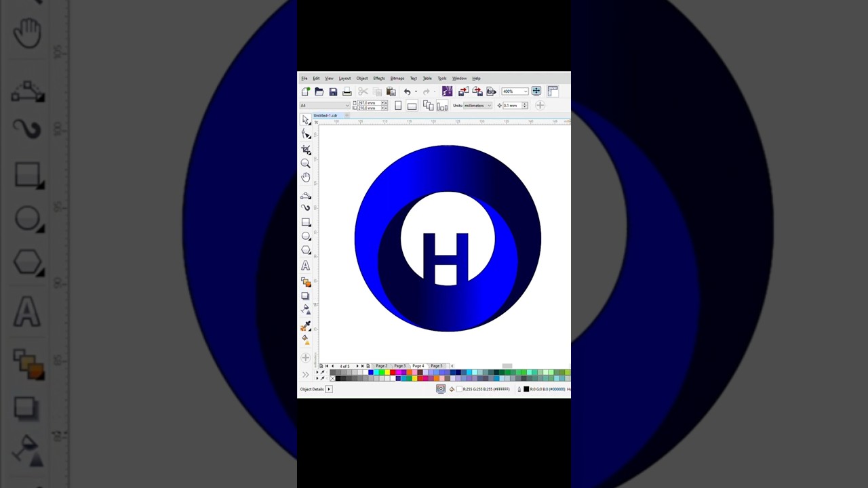Set the page to Portrait orientation
This screenshot has height=488, width=868.
pos(398,105)
